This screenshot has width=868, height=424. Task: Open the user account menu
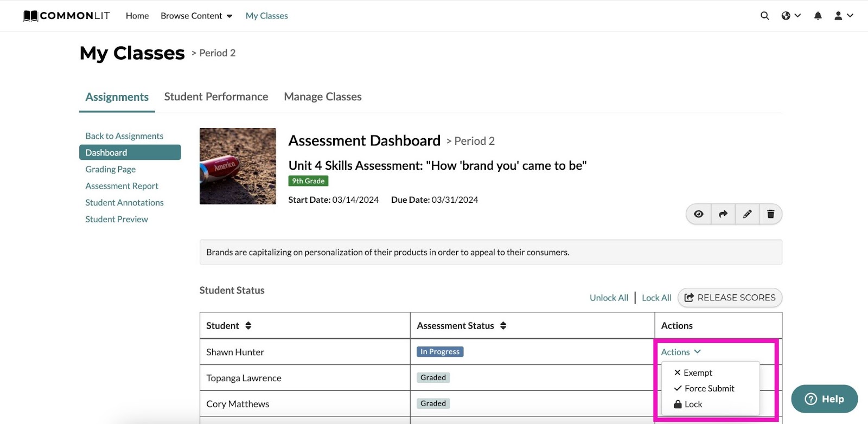(843, 16)
